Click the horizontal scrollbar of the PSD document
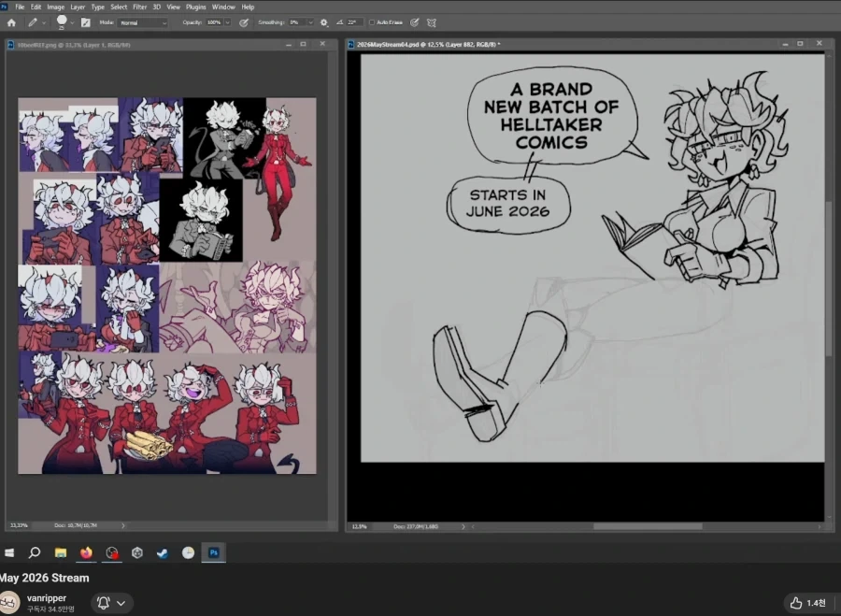The height and width of the screenshot is (616, 841). tap(647, 526)
